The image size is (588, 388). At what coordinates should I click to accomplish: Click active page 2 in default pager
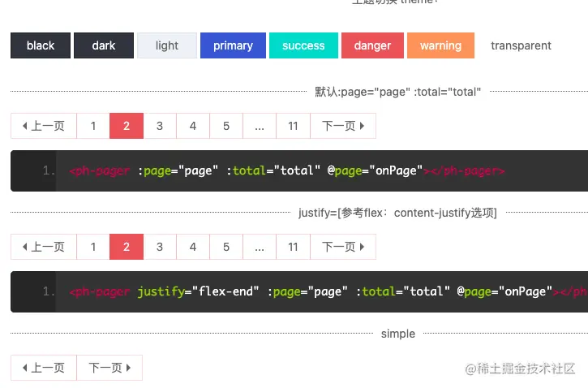click(x=127, y=126)
